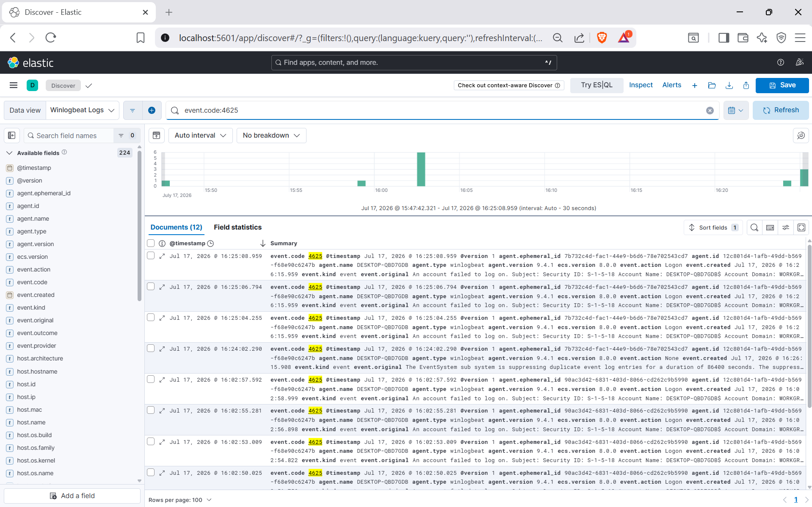
Task: Select the 16:25:08.959 document checkbox
Action: point(151,255)
